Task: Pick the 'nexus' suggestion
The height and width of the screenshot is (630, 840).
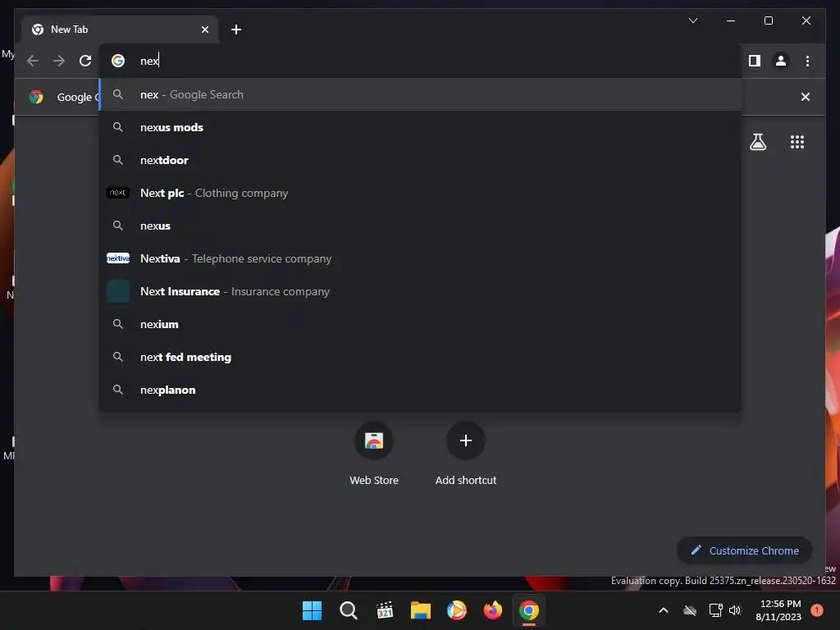Action: tap(420, 226)
